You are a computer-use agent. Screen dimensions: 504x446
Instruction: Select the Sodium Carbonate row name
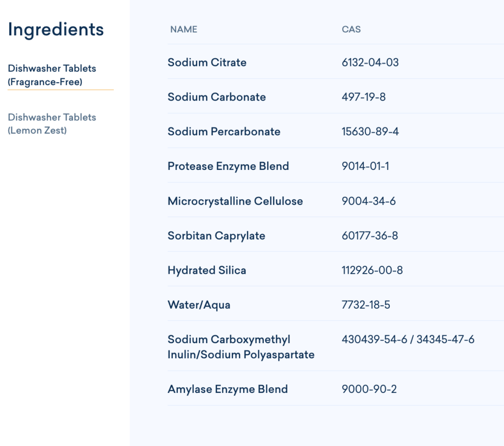(x=217, y=97)
